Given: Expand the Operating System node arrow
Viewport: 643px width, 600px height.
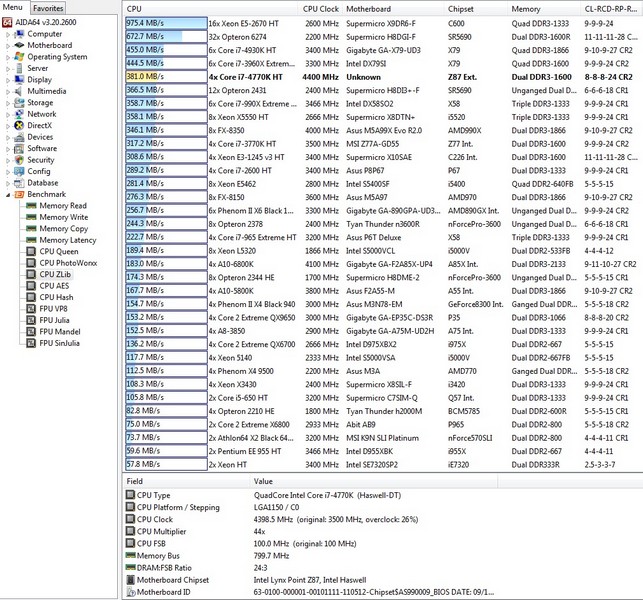Looking at the screenshot, I should [x=8, y=57].
